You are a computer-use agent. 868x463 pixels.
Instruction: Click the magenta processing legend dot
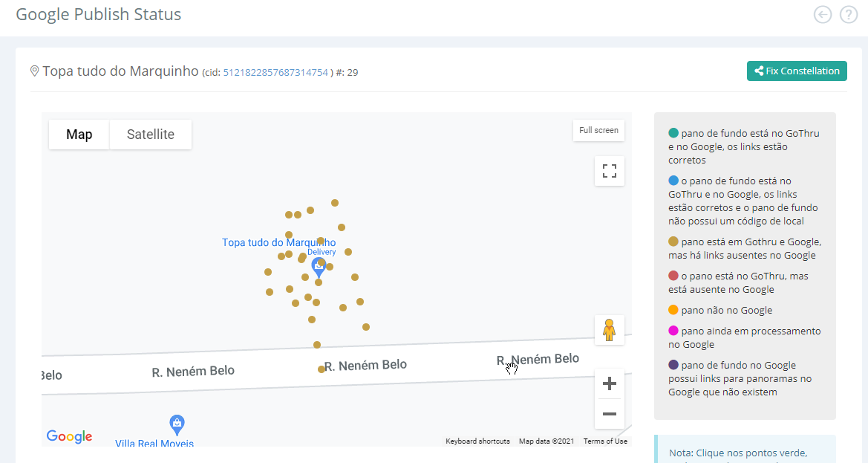[x=673, y=331]
